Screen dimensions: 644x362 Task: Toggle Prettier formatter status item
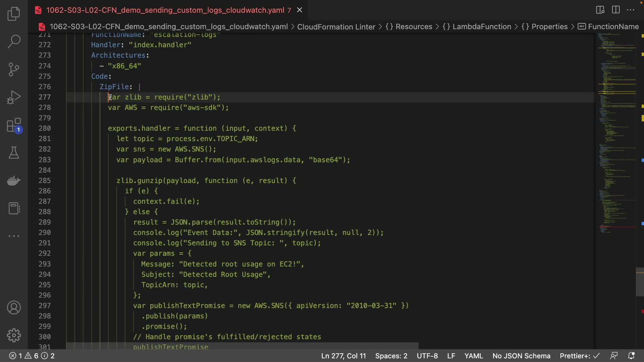tap(579, 356)
